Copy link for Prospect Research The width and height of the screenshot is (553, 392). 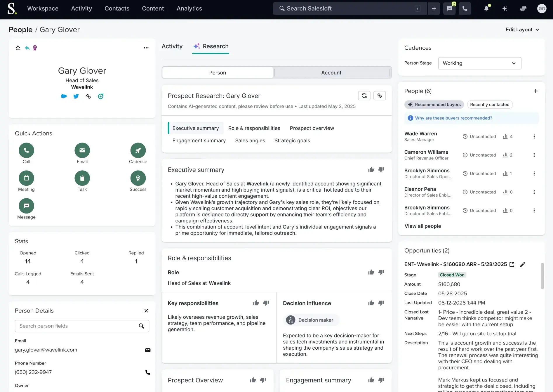coord(380,96)
